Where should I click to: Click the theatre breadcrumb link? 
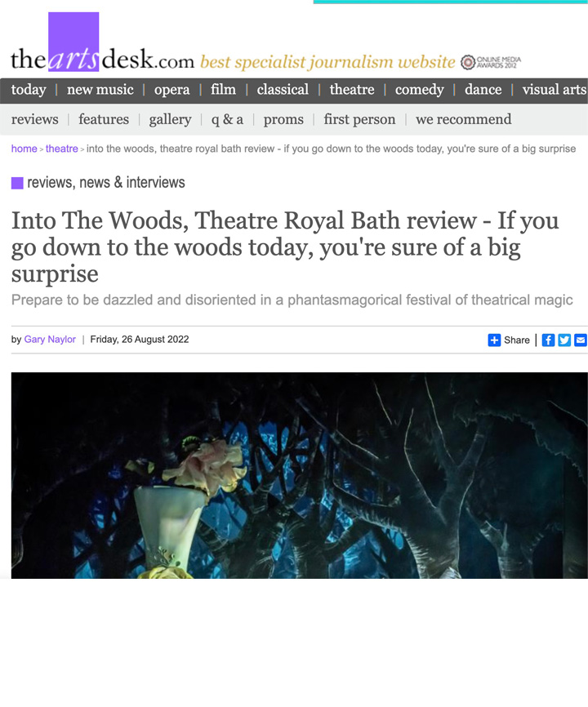[x=62, y=149]
